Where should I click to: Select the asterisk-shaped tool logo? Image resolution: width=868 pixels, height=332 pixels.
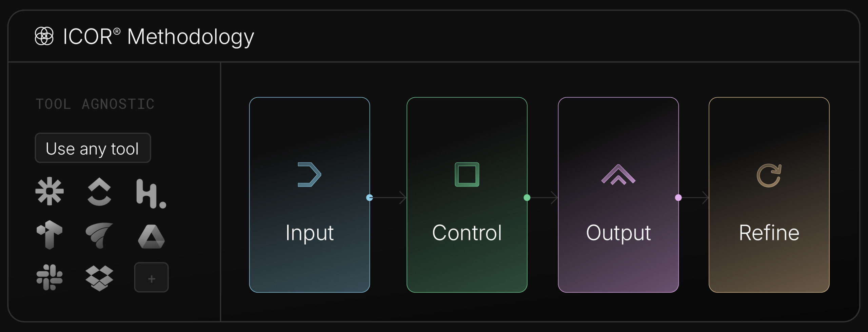tap(50, 191)
